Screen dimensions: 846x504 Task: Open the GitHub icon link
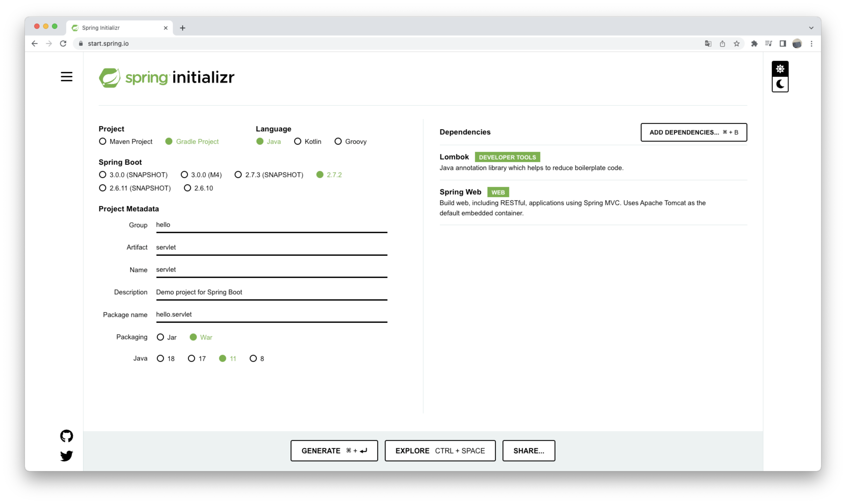click(x=67, y=436)
